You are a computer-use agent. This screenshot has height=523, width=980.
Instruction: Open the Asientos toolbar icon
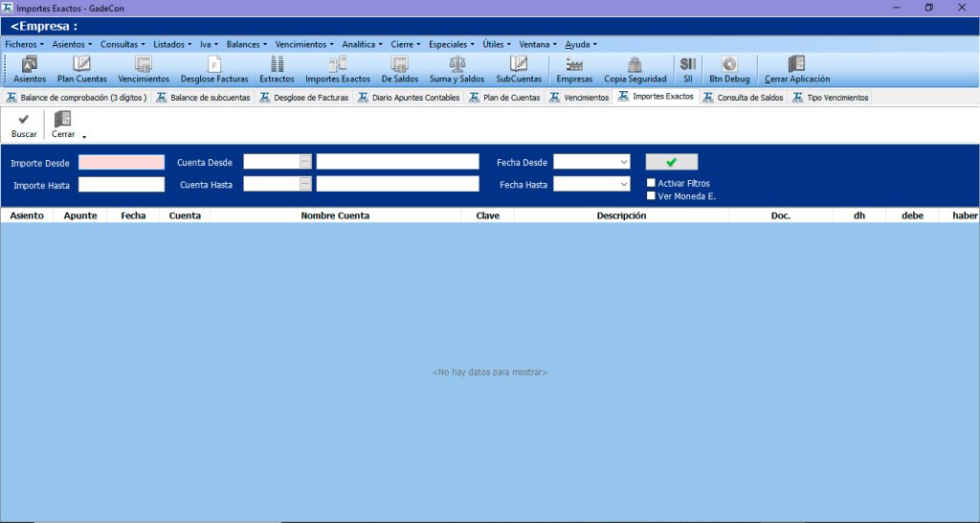click(30, 65)
